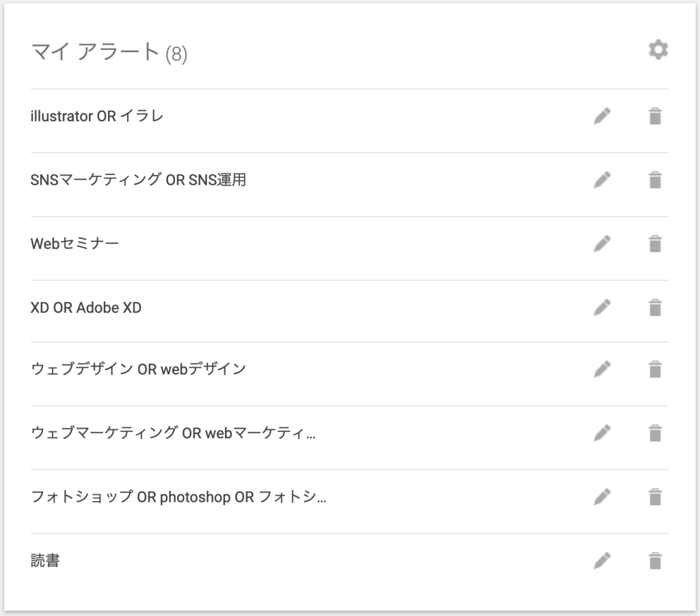
Task: Delete the XD OR Adobe XD alert
Action: coord(655,308)
